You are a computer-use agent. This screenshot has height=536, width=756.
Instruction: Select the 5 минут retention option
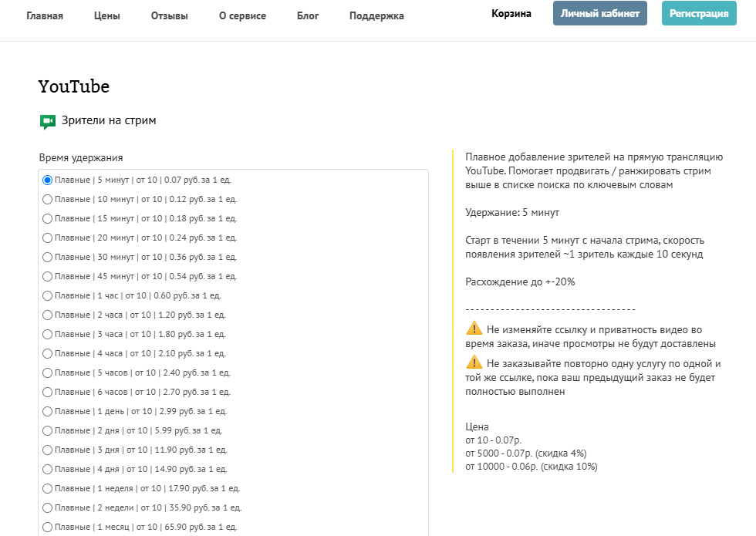click(x=47, y=180)
